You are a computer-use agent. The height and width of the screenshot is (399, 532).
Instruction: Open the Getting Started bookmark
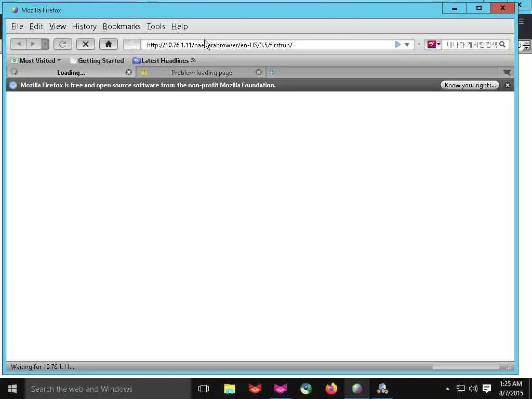tap(97, 61)
